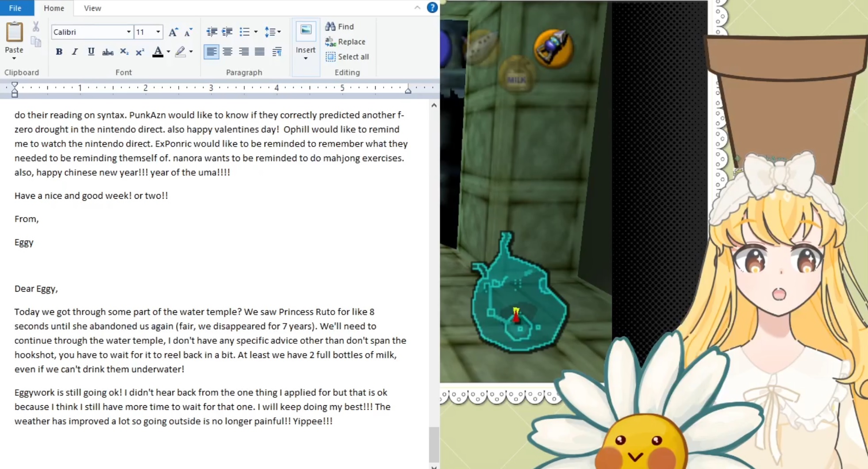Open the paragraph settings dialog icon
The height and width of the screenshot is (469, 868).
[x=277, y=52]
